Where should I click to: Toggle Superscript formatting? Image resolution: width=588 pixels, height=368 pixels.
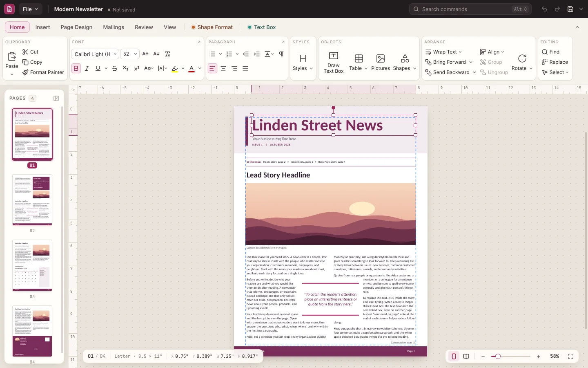pos(137,68)
